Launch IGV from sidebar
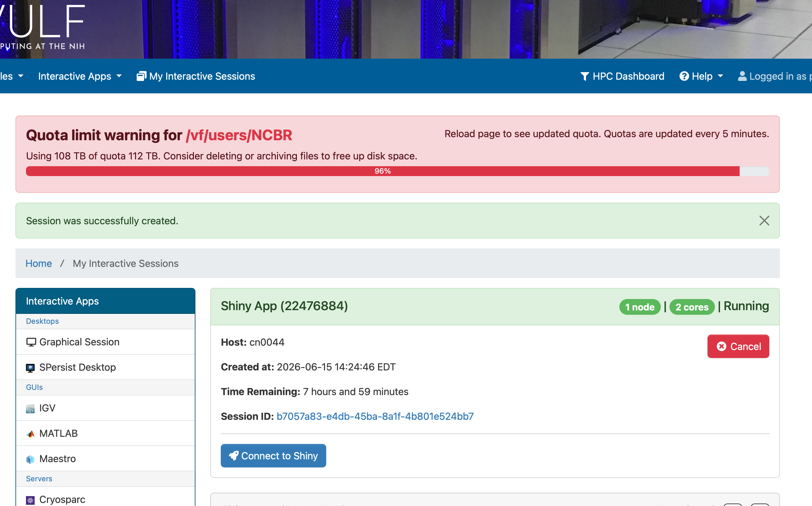This screenshot has height=506, width=812. 105,408
